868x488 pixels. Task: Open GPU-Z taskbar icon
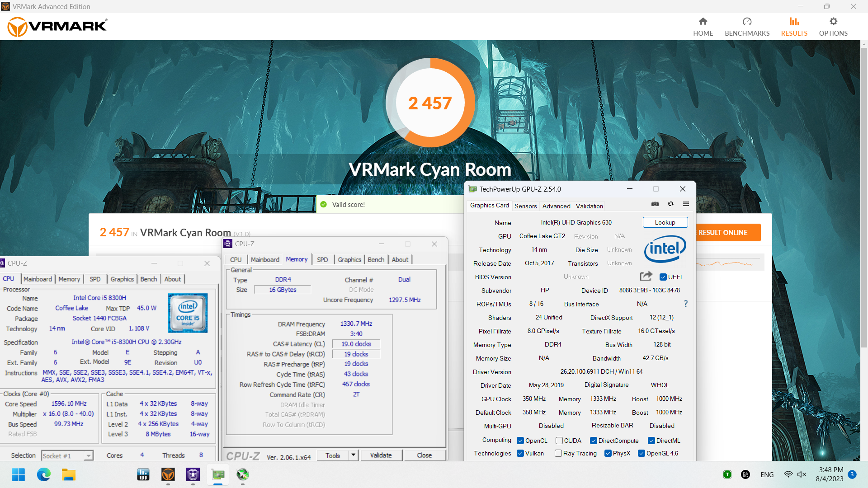[218, 474]
